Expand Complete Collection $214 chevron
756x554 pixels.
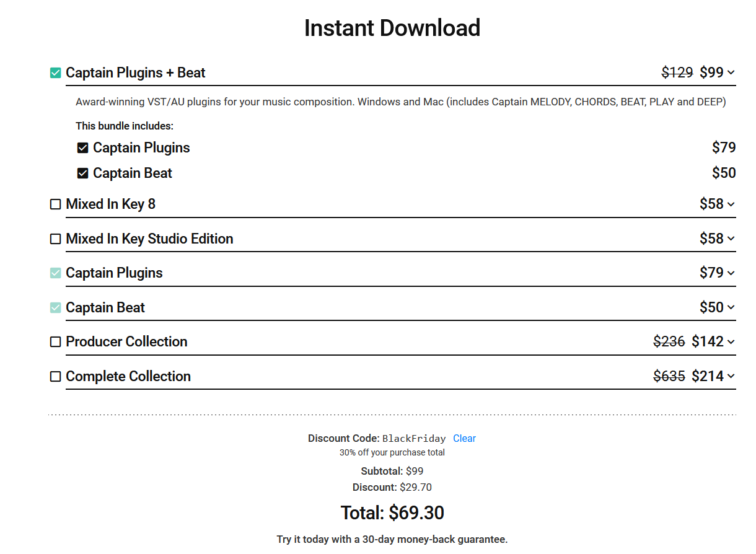pyautogui.click(x=731, y=377)
